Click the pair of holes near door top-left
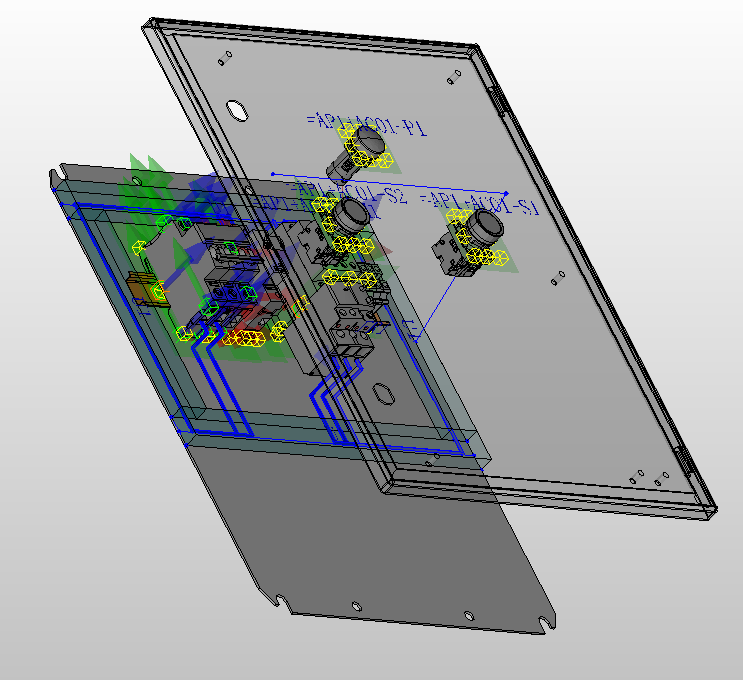743x680 pixels. click(226, 58)
